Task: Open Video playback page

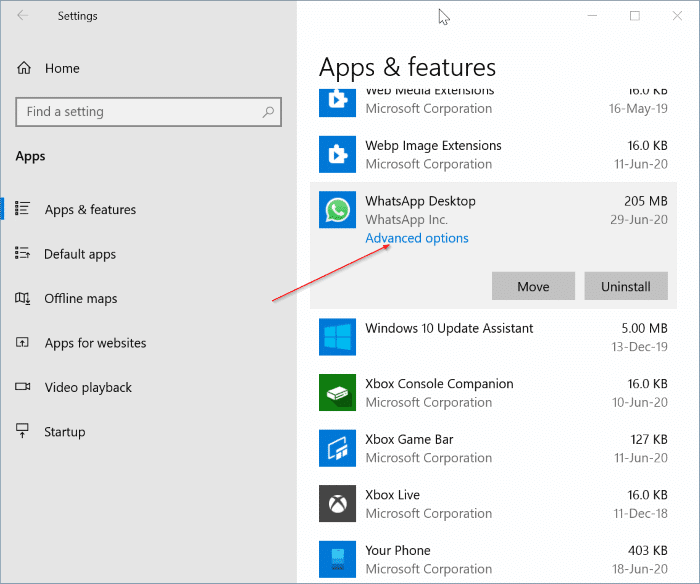Action: (88, 387)
